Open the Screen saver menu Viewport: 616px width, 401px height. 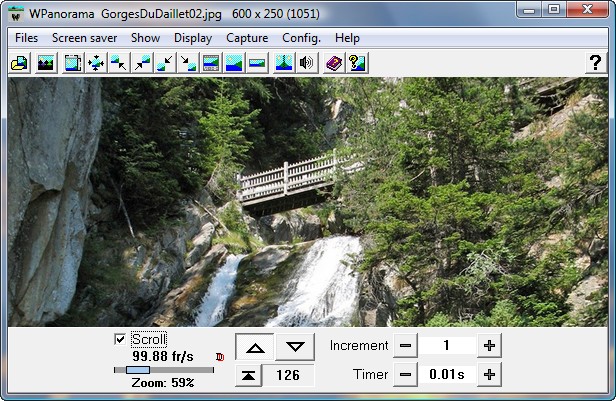pyautogui.click(x=84, y=38)
